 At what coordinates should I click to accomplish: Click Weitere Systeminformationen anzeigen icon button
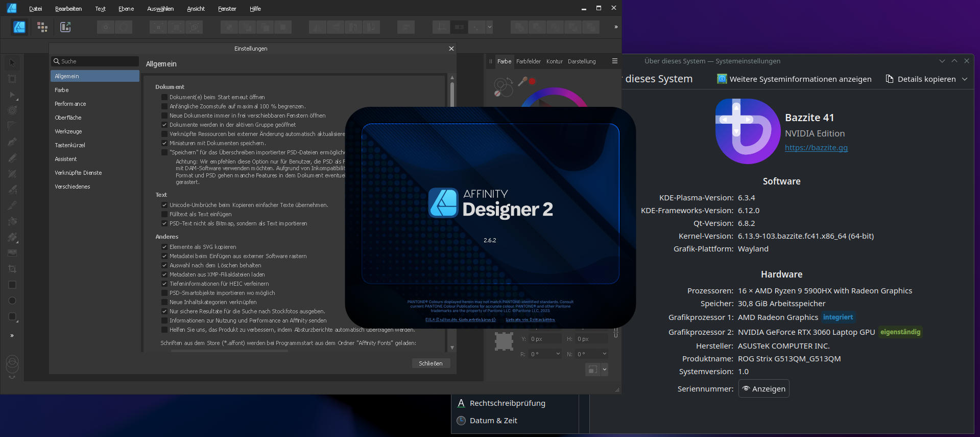[x=794, y=79]
